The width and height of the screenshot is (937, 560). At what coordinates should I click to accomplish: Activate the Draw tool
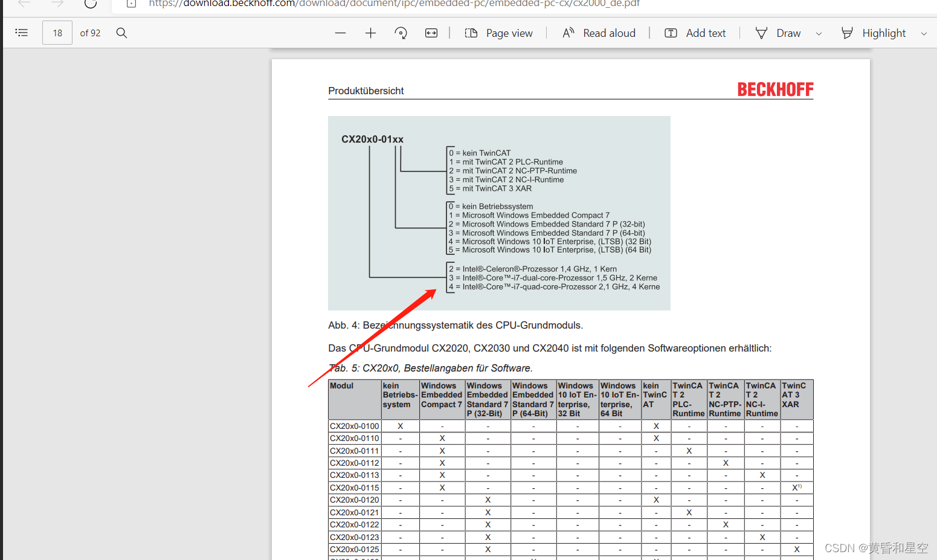click(x=778, y=33)
